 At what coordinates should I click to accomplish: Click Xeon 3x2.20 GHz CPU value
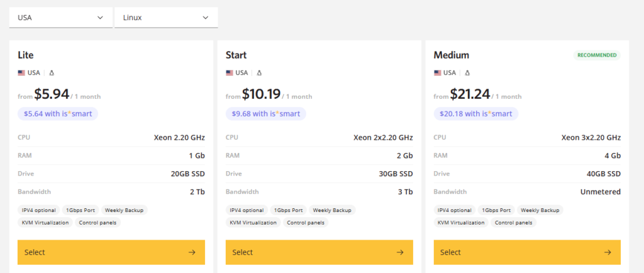point(591,138)
